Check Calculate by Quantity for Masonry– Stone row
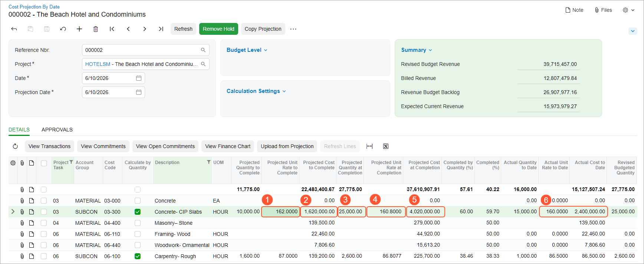The image size is (644, 264). [x=138, y=223]
